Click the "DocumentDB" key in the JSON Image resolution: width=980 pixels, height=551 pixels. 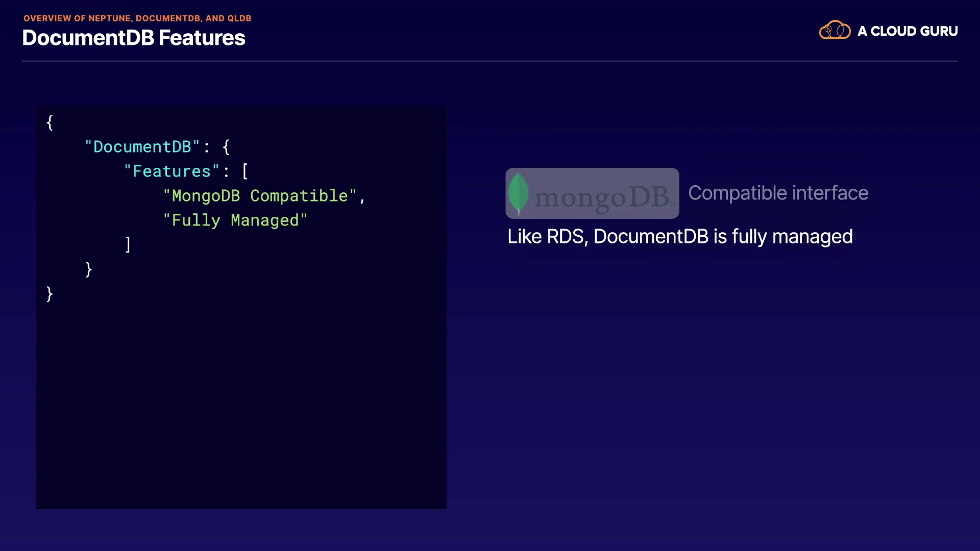pyautogui.click(x=142, y=147)
